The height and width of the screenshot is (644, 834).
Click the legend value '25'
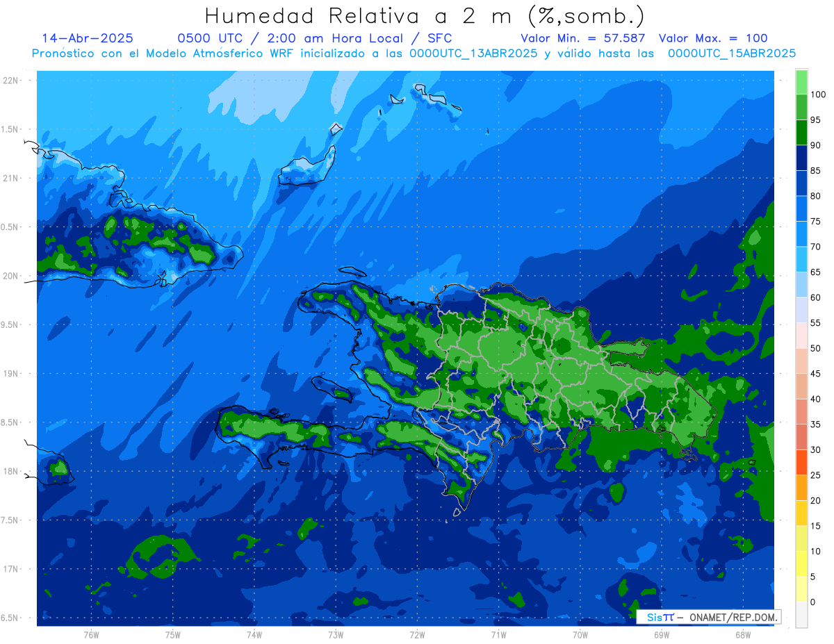[x=815, y=475]
